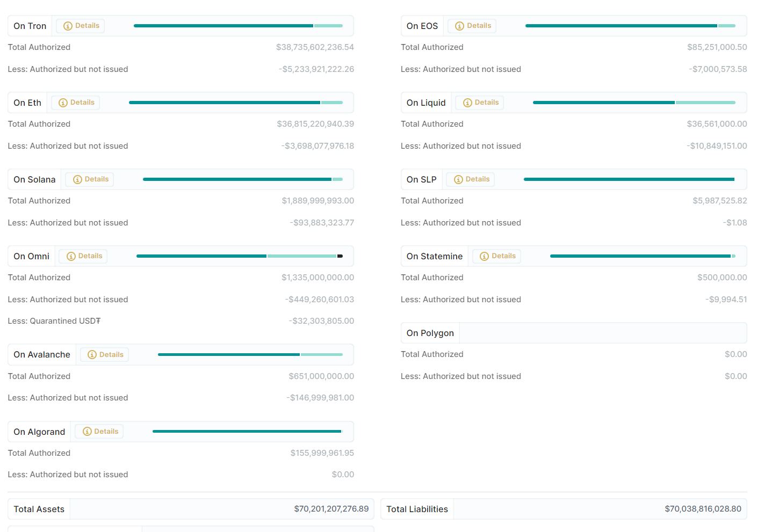Click the info icon beside On Solana
Screen dimensions: 757x532
77,179
